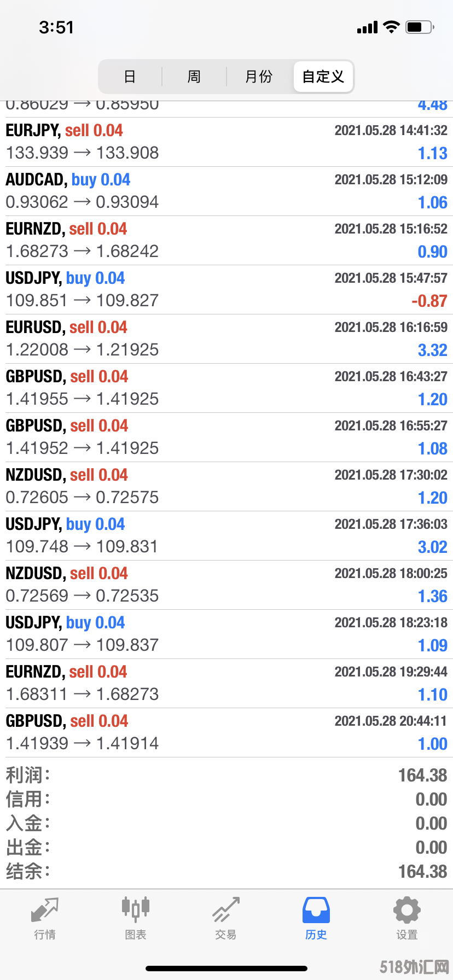Screen dimensions: 453x980
Task: Select the 日 period segment
Action: (x=130, y=77)
